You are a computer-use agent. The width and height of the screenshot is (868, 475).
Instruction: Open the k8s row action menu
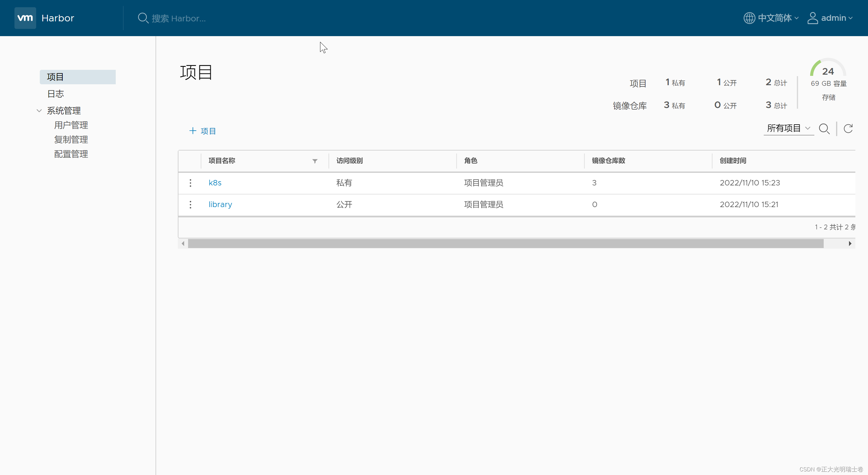point(190,183)
